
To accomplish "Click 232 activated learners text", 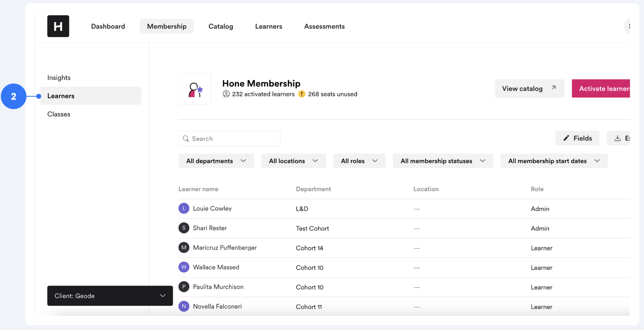I will coord(263,94).
